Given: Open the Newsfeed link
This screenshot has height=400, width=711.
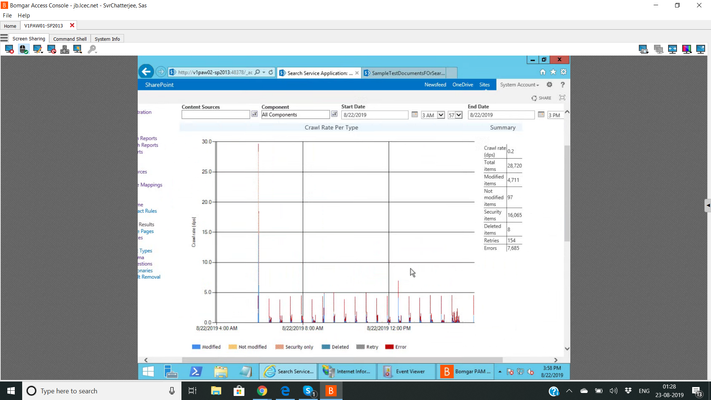Looking at the screenshot, I should tap(435, 85).
